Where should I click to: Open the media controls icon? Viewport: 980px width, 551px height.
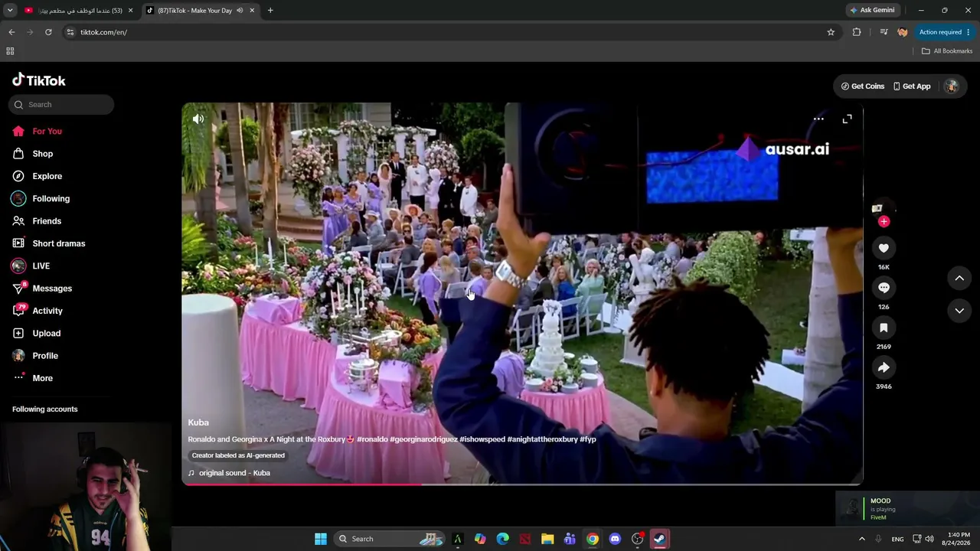point(884,32)
